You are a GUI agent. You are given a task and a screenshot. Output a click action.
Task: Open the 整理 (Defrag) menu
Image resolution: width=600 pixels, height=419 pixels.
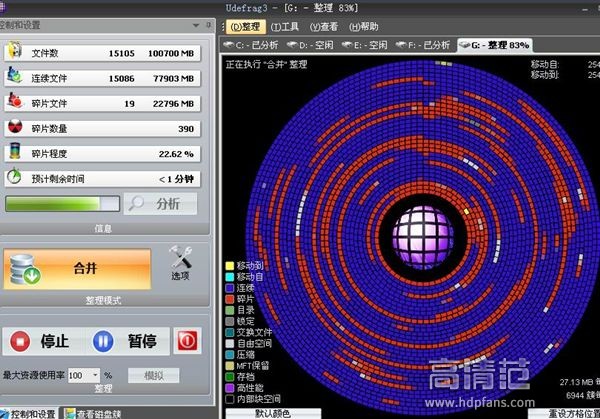(243, 26)
